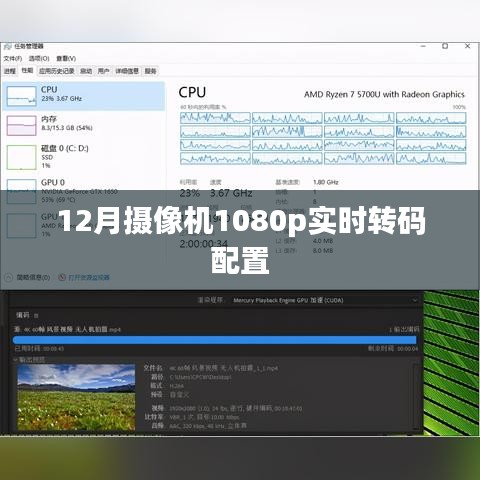Open the 查看(V) menu
This screenshot has height=480, width=480.
click(x=66, y=58)
